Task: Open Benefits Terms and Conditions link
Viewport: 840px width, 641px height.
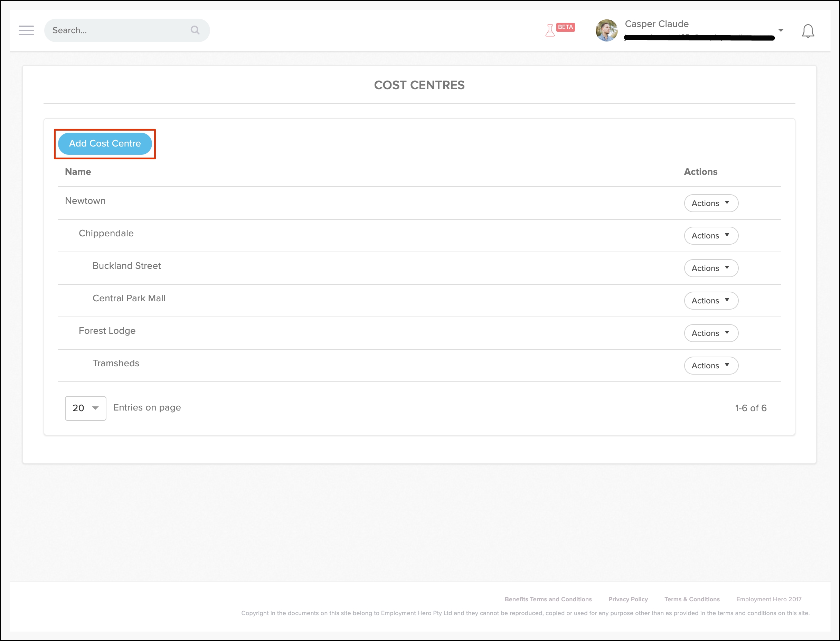Action: (548, 599)
